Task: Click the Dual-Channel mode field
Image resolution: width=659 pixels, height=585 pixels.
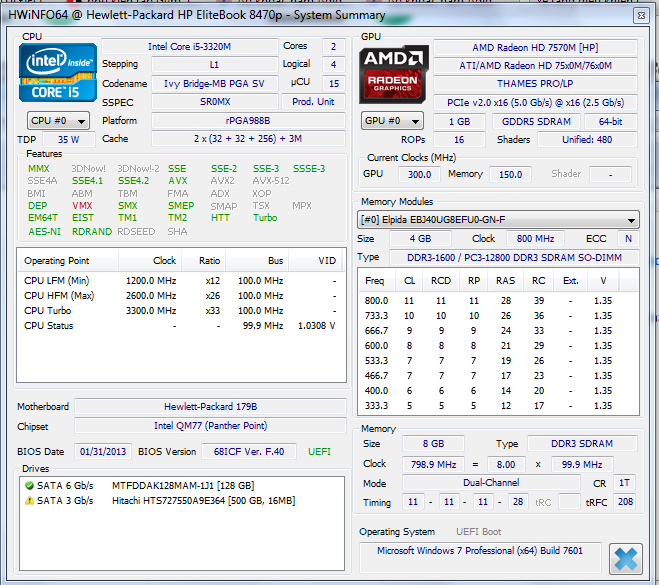Action: click(491, 483)
